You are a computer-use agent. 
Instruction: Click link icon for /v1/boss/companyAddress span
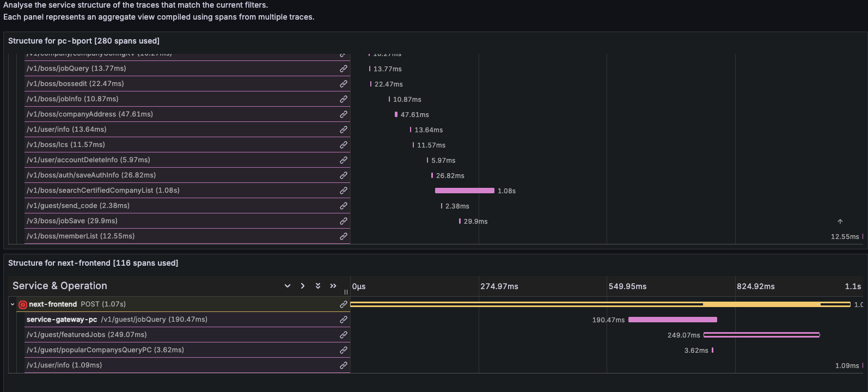tap(344, 114)
